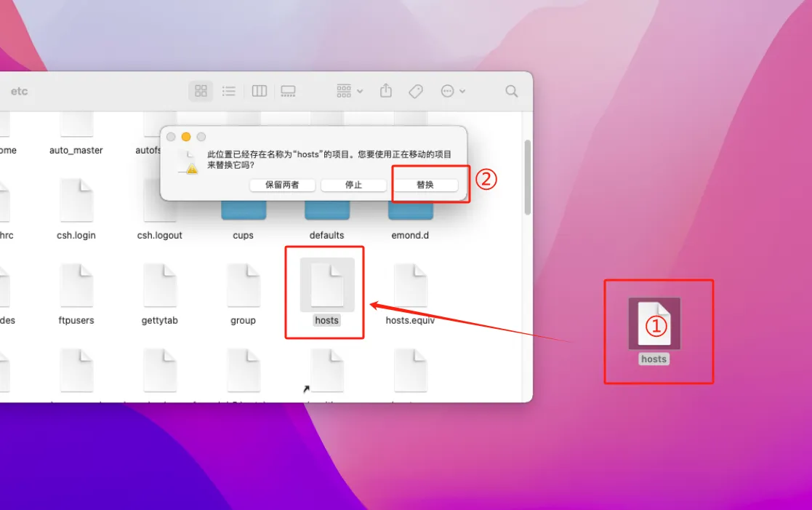
Task: Open Finder search magnifier
Action: click(x=512, y=91)
